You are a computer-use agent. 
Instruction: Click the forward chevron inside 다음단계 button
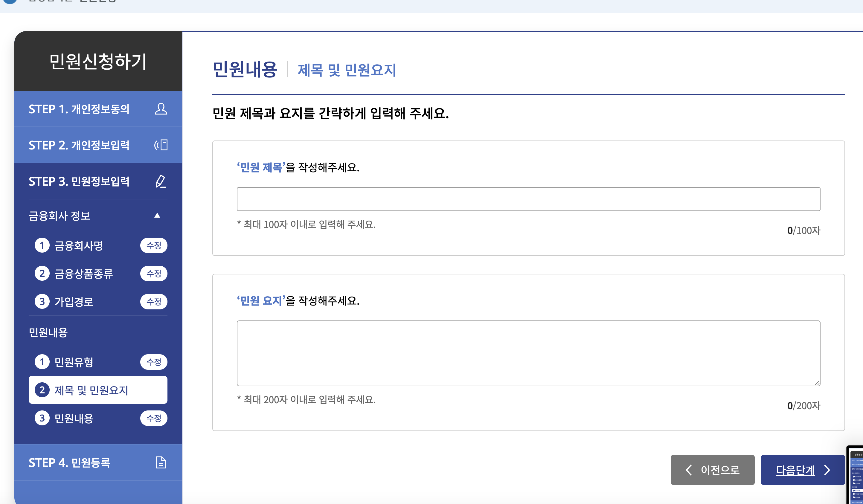827,470
